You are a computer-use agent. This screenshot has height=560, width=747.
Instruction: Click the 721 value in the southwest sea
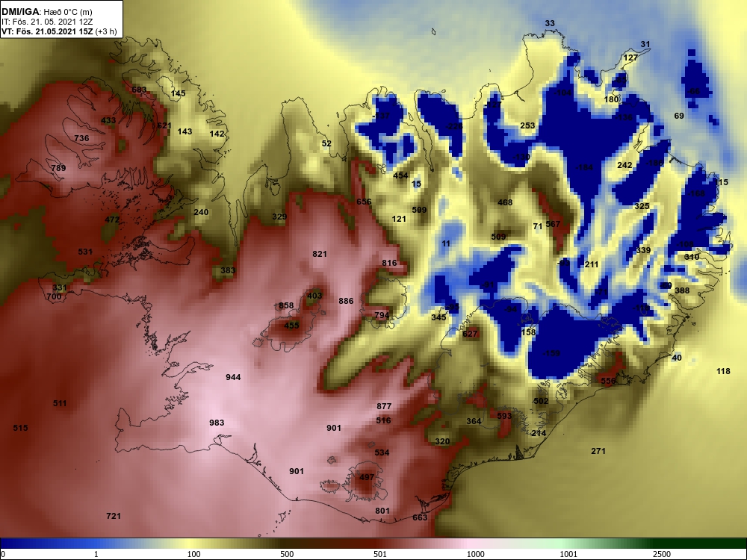(114, 516)
